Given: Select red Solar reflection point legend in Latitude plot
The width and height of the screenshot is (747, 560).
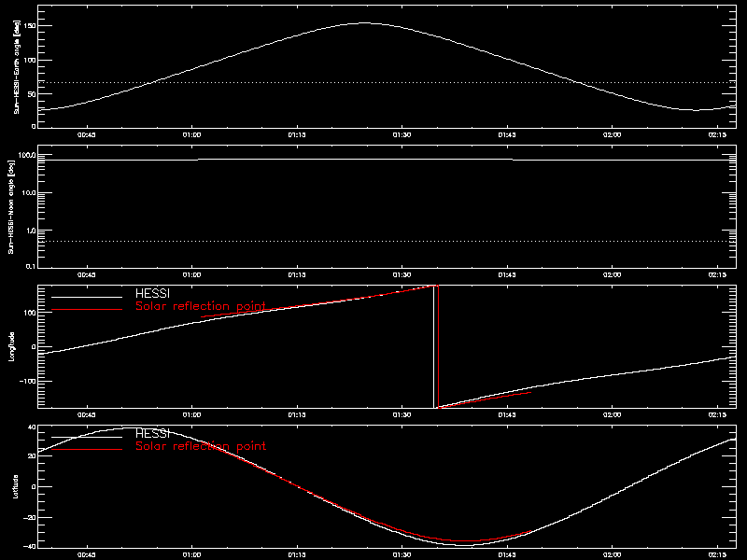Looking at the screenshot, I should pos(201,446).
